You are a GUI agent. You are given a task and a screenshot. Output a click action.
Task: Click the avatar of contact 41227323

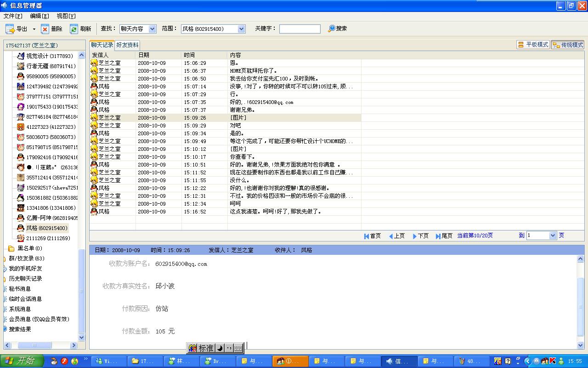pyautogui.click(x=20, y=127)
